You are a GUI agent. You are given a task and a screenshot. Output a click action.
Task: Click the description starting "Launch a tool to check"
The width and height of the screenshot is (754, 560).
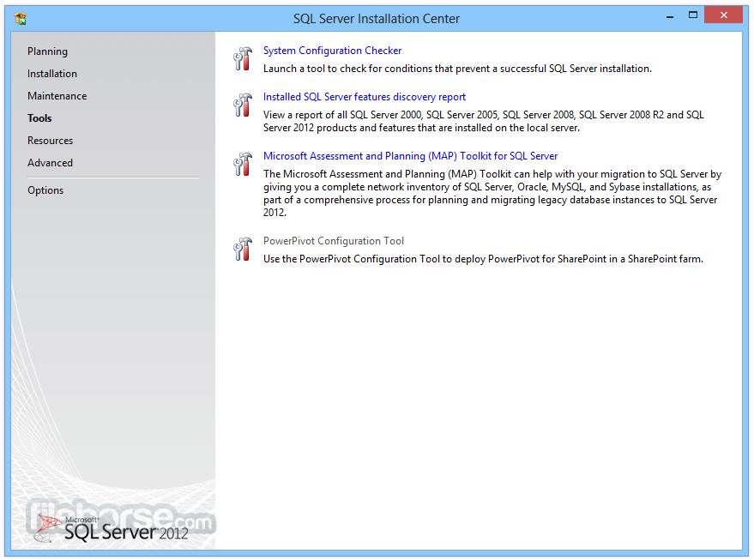coord(457,69)
